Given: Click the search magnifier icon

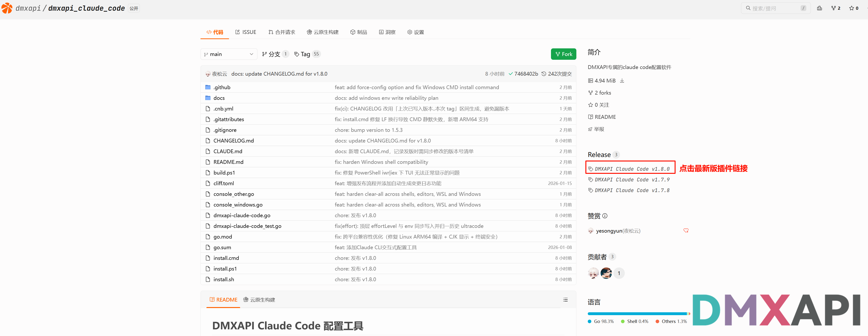Looking at the screenshot, I should (x=748, y=8).
